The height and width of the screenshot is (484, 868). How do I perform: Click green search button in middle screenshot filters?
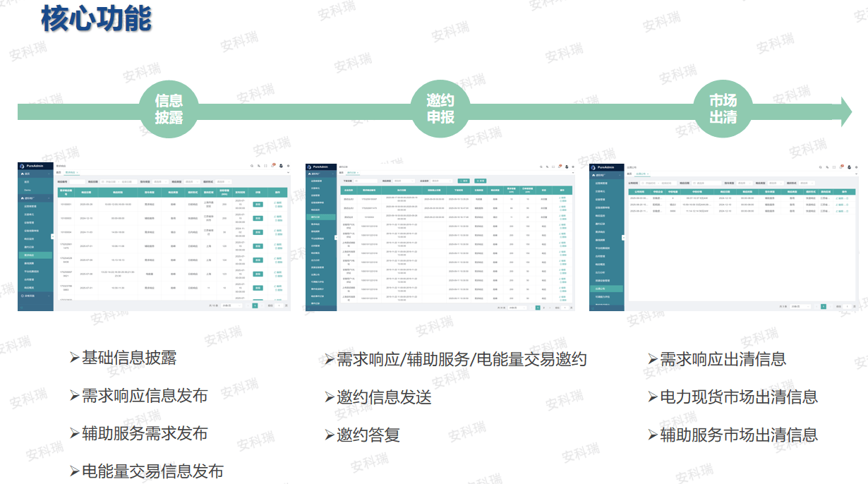click(464, 181)
